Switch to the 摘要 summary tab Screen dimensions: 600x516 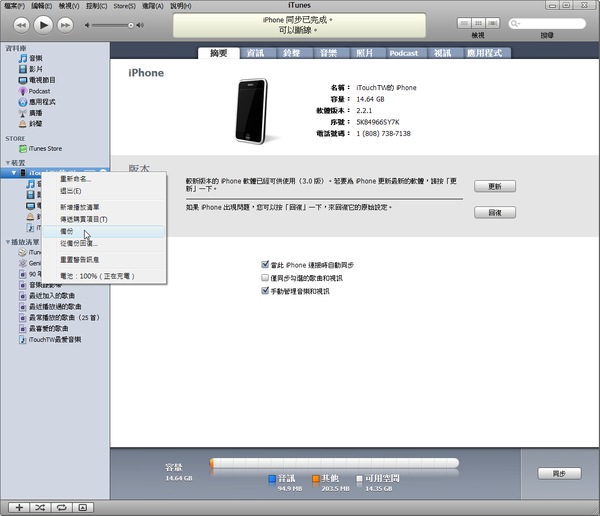coord(219,53)
